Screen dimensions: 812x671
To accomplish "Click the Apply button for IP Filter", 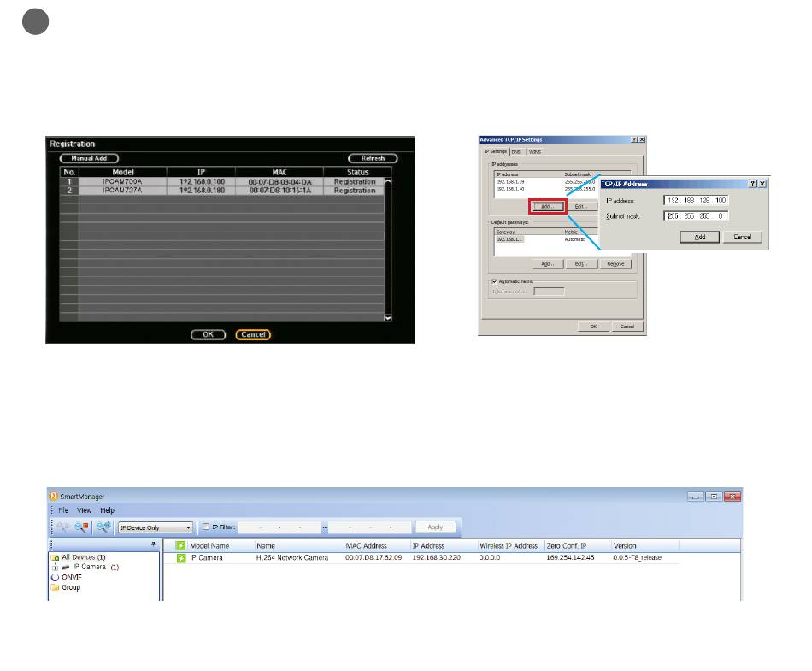I will (x=436, y=527).
